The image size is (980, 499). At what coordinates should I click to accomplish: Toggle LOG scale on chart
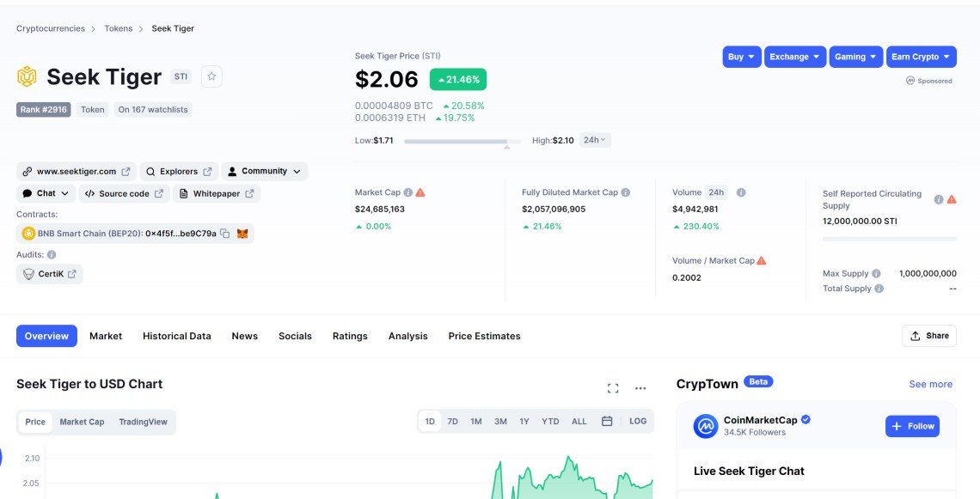[x=638, y=422]
